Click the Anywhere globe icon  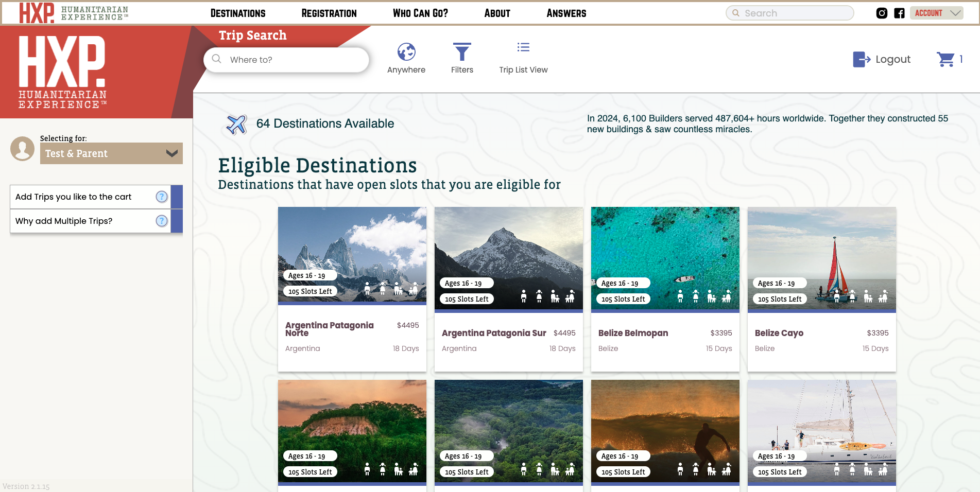406,52
